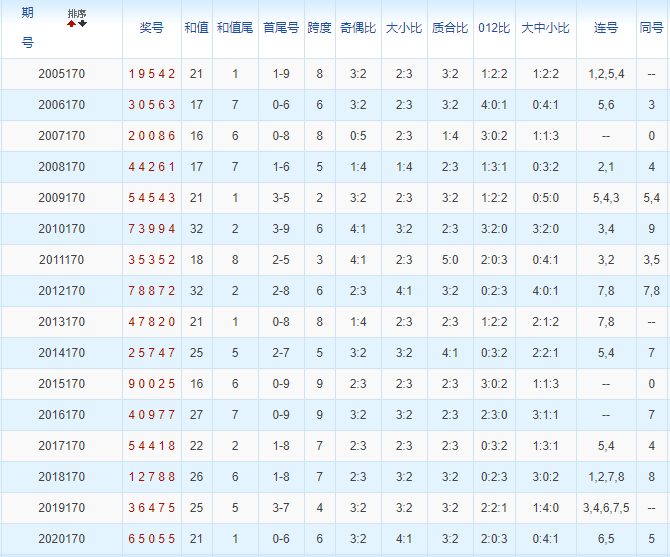The image size is (670, 557).
Task: Click 连号 value 3,4,6,7,5
Action: click(x=606, y=508)
